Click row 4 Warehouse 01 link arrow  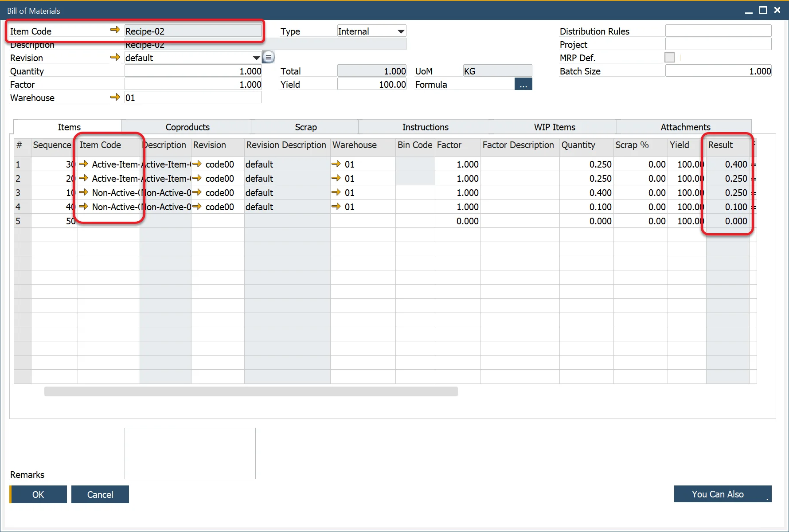pos(336,207)
